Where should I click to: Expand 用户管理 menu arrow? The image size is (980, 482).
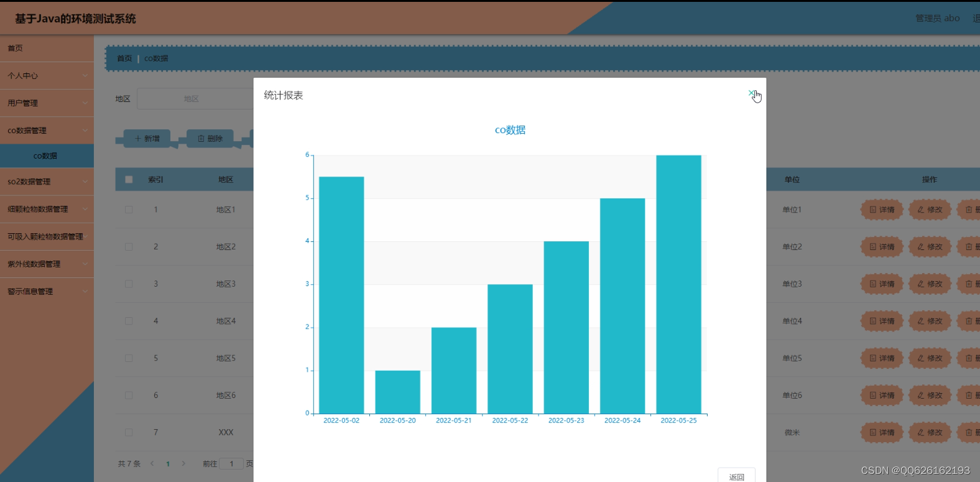click(x=85, y=103)
